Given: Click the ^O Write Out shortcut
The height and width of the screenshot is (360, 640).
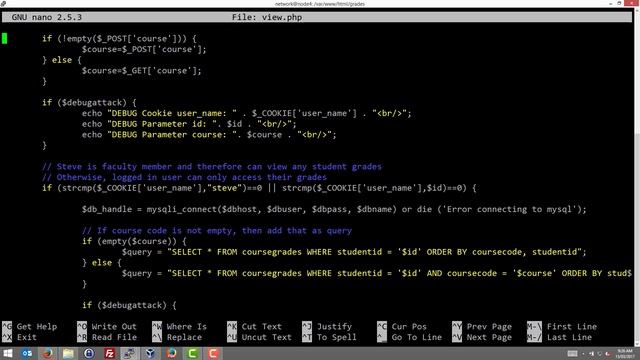Looking at the screenshot, I should (x=107, y=326).
